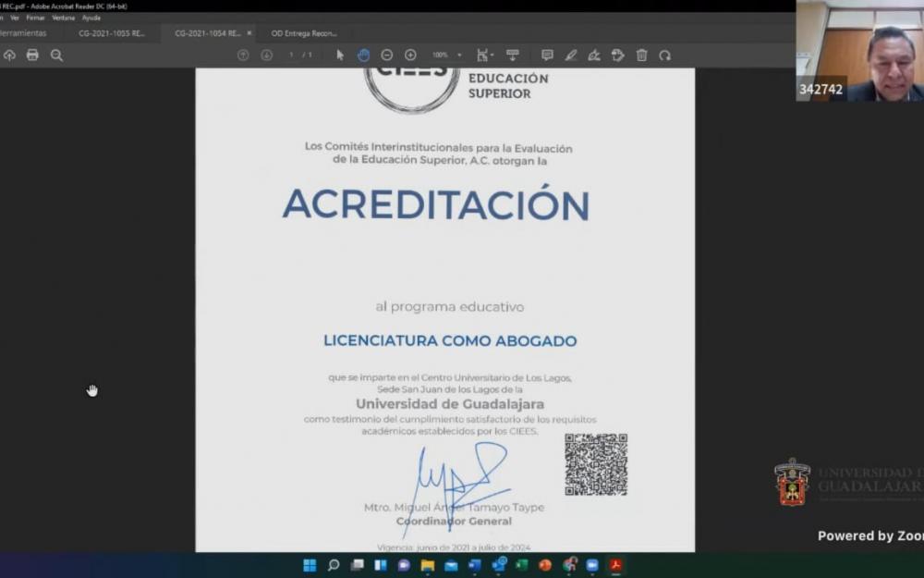Activate the Hand pan tool
924x578 pixels.
363,55
